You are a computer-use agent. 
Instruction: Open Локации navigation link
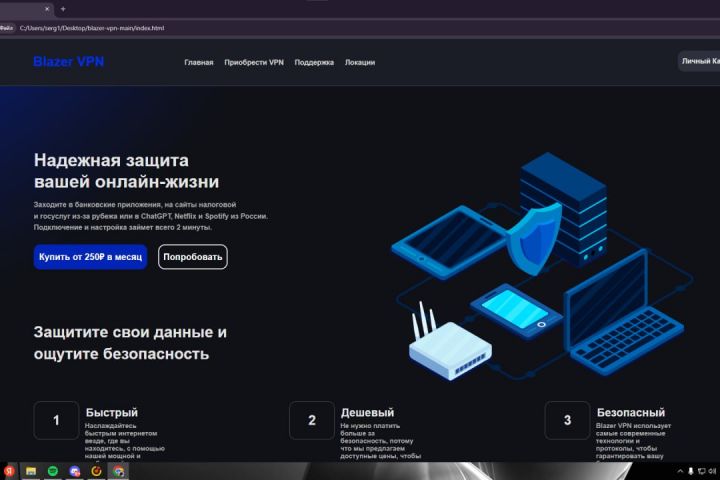tap(360, 62)
